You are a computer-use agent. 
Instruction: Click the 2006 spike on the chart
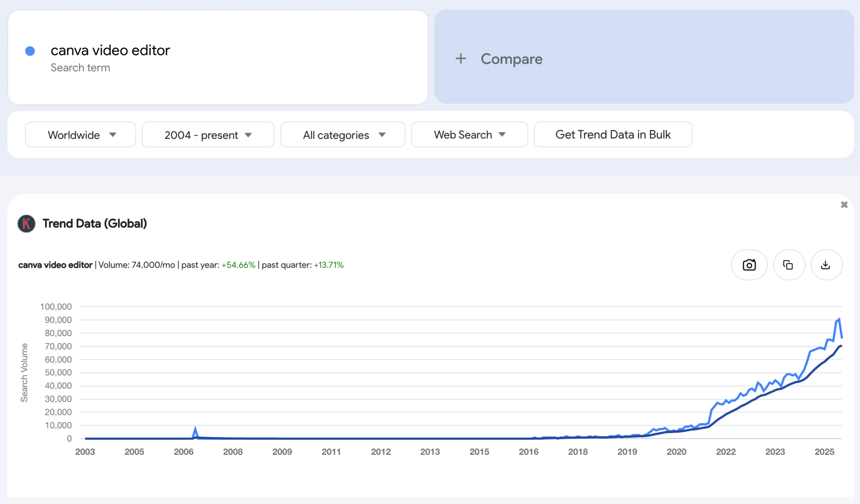tap(195, 429)
